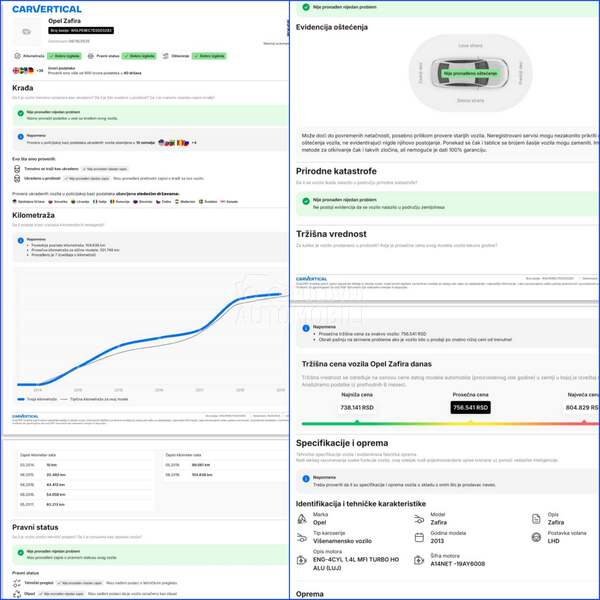Click the Postavka volana steering wheel icon
Image resolution: width=600 pixels, height=600 pixels.
click(536, 537)
